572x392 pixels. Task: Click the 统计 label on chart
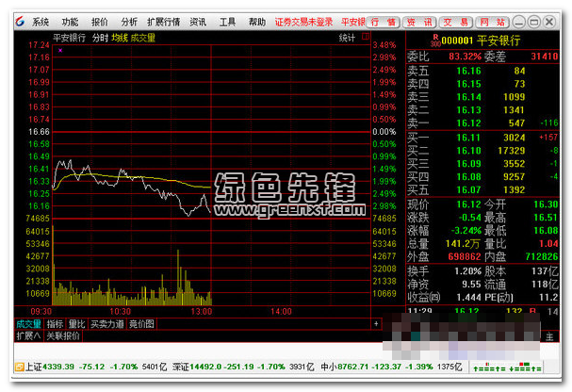tap(347, 38)
